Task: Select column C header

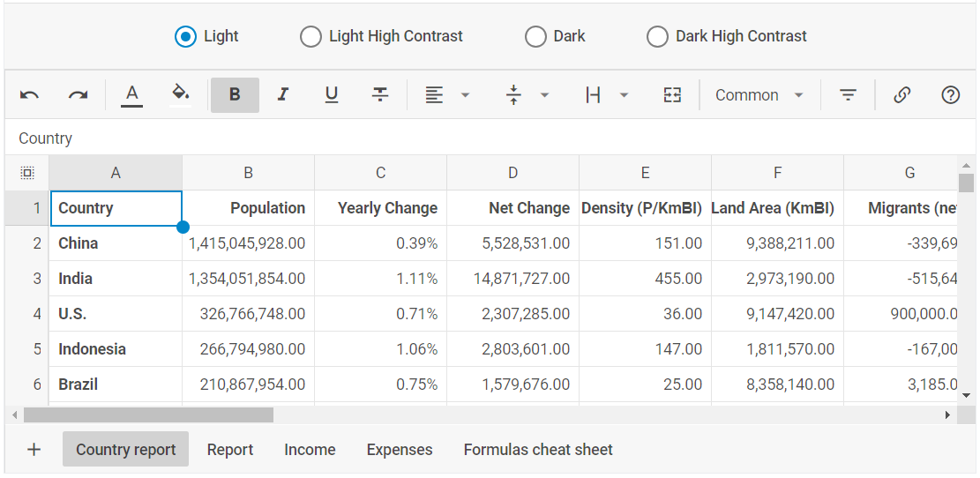Action: 381,173
